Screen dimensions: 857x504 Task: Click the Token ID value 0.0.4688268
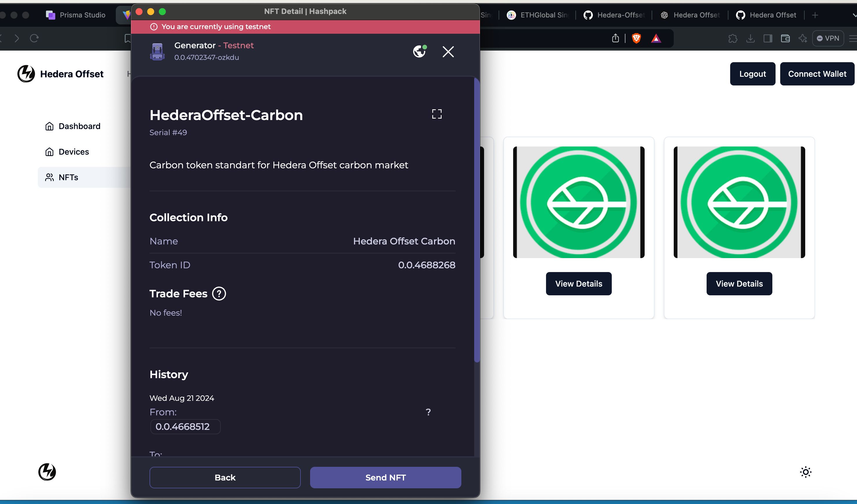(x=426, y=265)
